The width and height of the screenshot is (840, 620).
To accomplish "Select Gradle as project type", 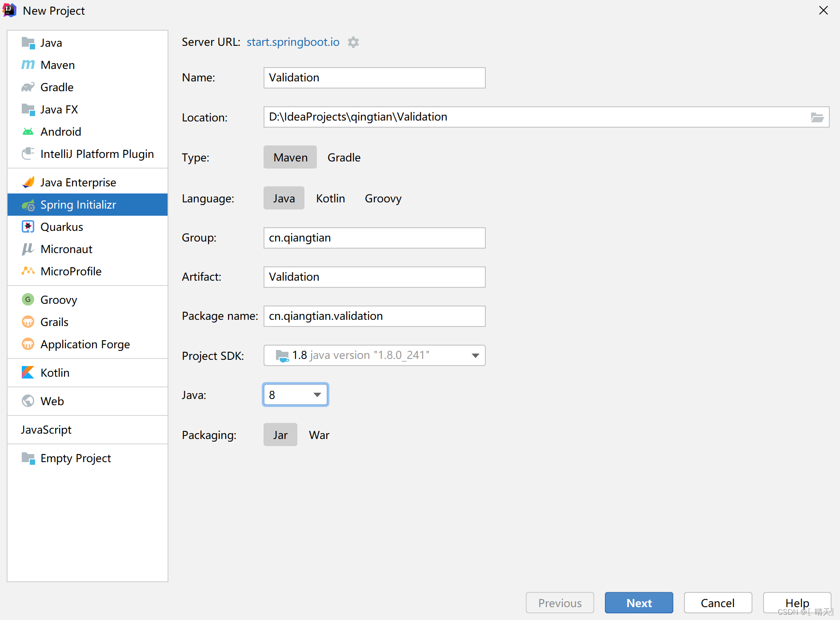I will click(x=344, y=157).
